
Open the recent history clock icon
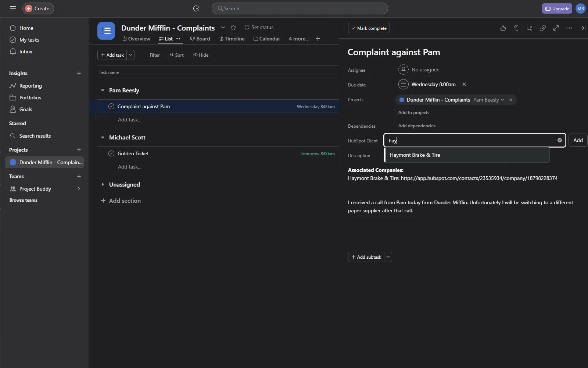point(196,8)
